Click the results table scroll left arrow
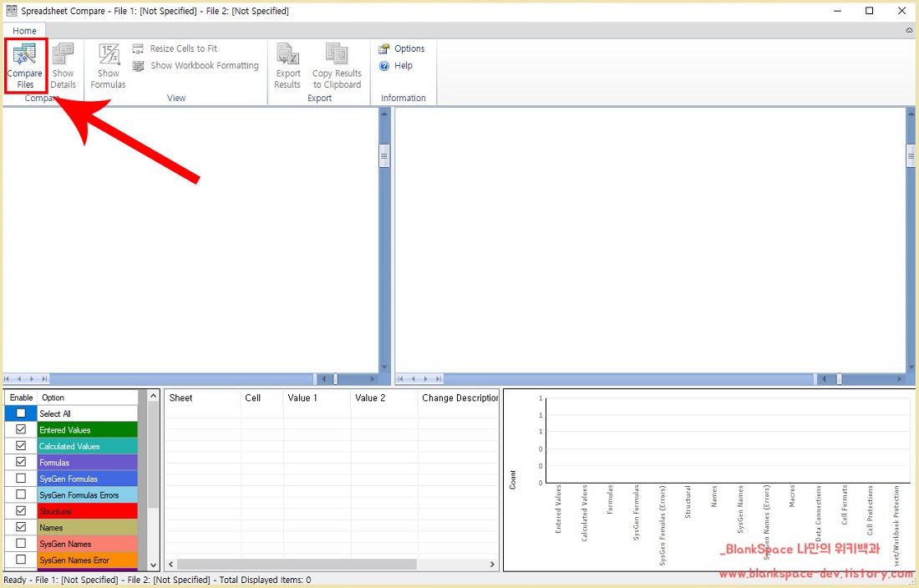Image resolution: width=919 pixels, height=588 pixels. point(170,564)
